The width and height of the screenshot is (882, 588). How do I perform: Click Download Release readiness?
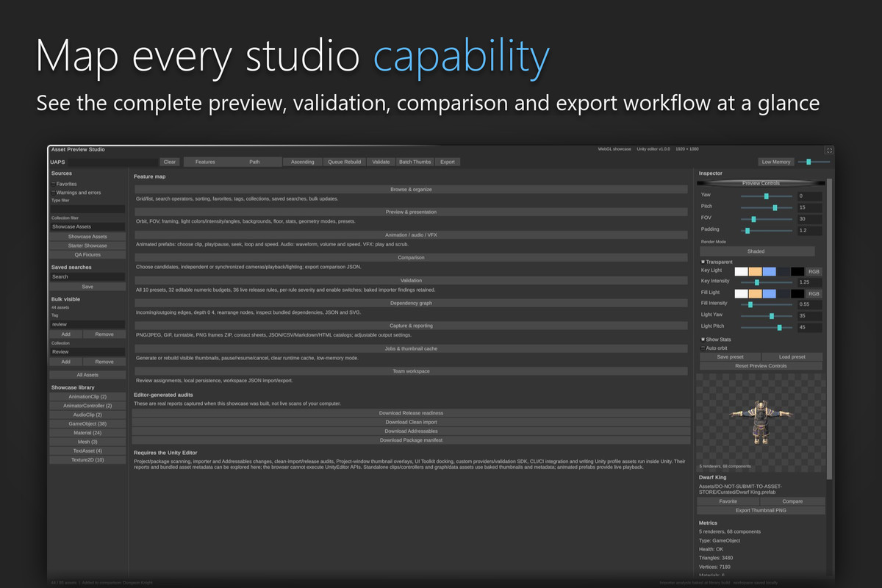411,413
